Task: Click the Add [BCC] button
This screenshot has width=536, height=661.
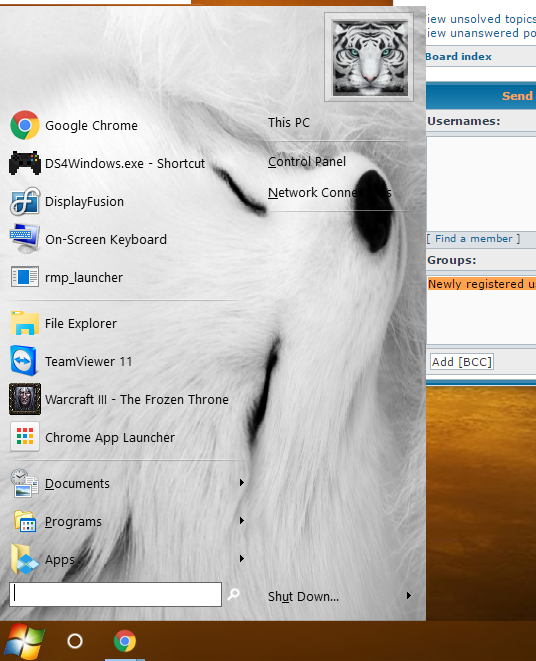Action: tap(462, 362)
